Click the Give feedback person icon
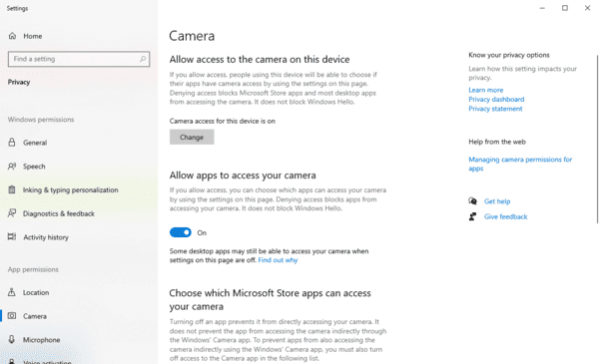Viewport: 599px width, 364px height. [x=472, y=216]
